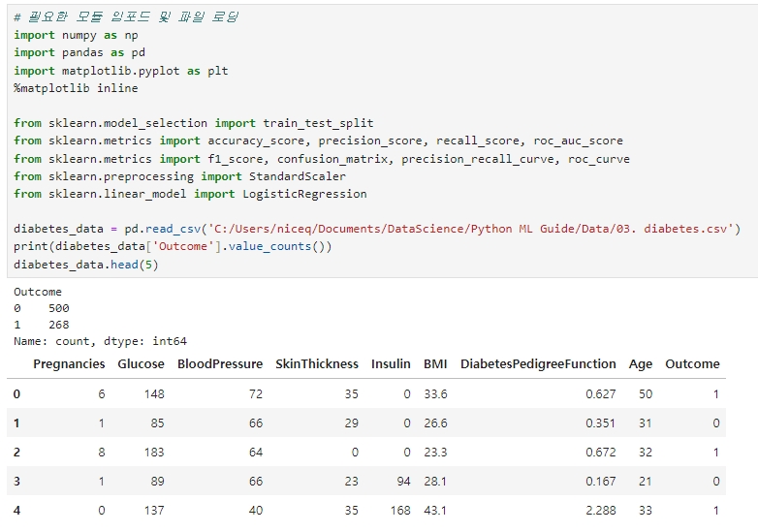Click 'train_test_split' in the code cell
The width and height of the screenshot is (758, 532).
tap(318, 123)
